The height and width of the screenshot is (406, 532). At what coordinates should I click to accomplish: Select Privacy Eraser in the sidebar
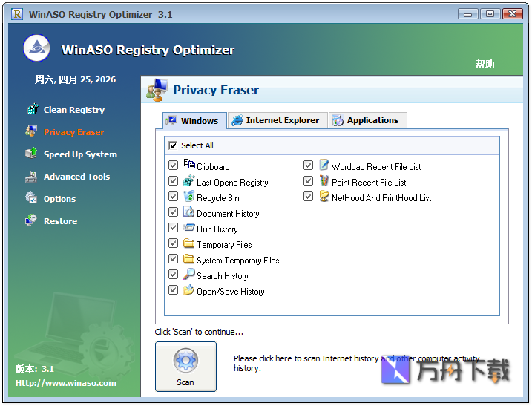[x=73, y=131]
